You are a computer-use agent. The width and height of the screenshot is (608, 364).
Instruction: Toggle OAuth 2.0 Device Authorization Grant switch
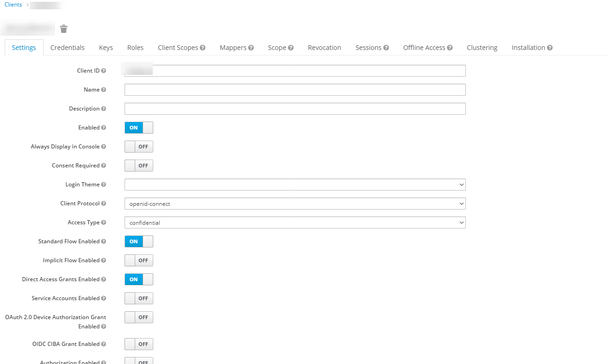[x=139, y=317]
